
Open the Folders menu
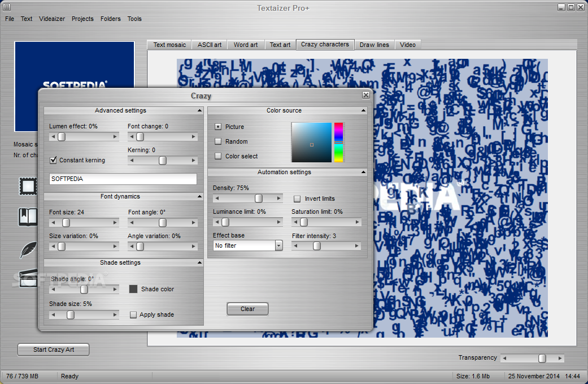[x=111, y=19]
